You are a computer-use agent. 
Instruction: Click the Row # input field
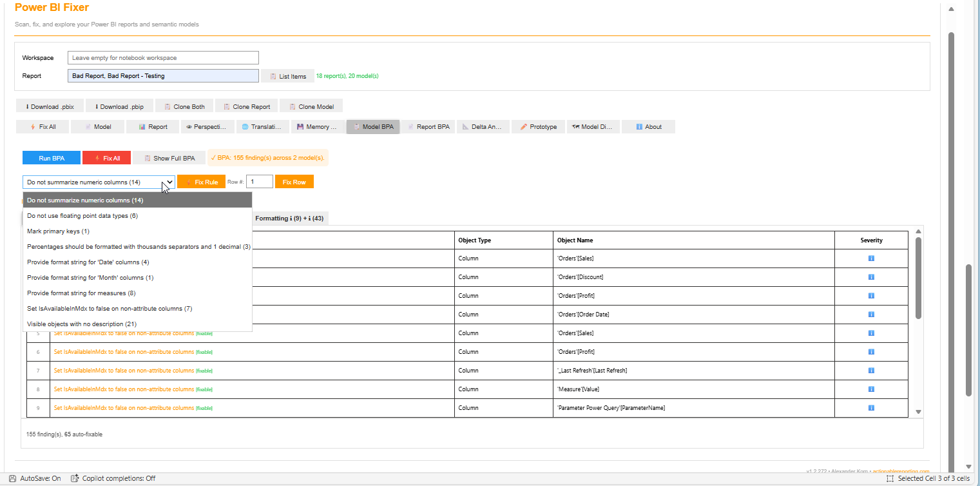pos(260,181)
